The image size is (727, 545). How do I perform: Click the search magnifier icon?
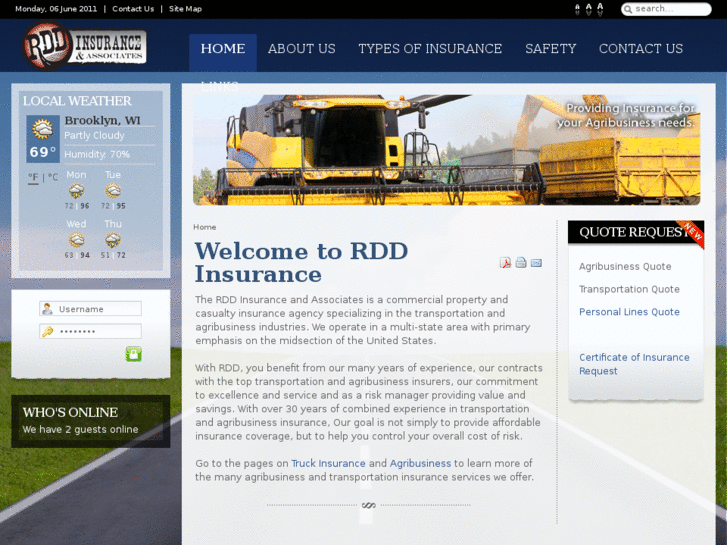628,9
